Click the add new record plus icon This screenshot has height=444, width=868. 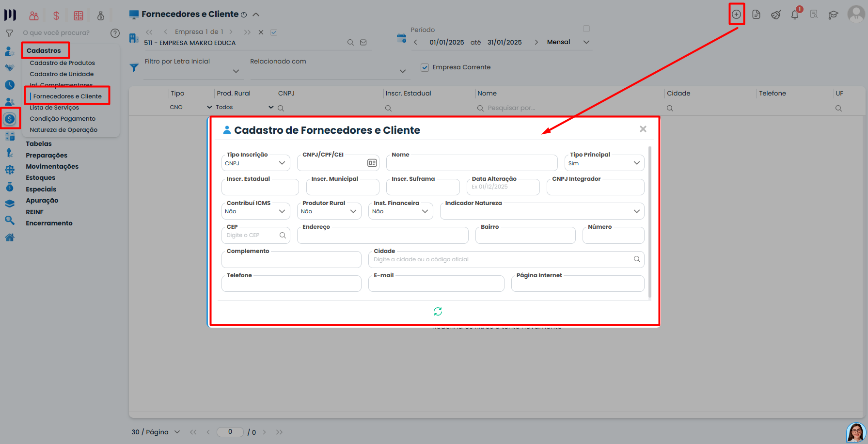click(x=736, y=15)
